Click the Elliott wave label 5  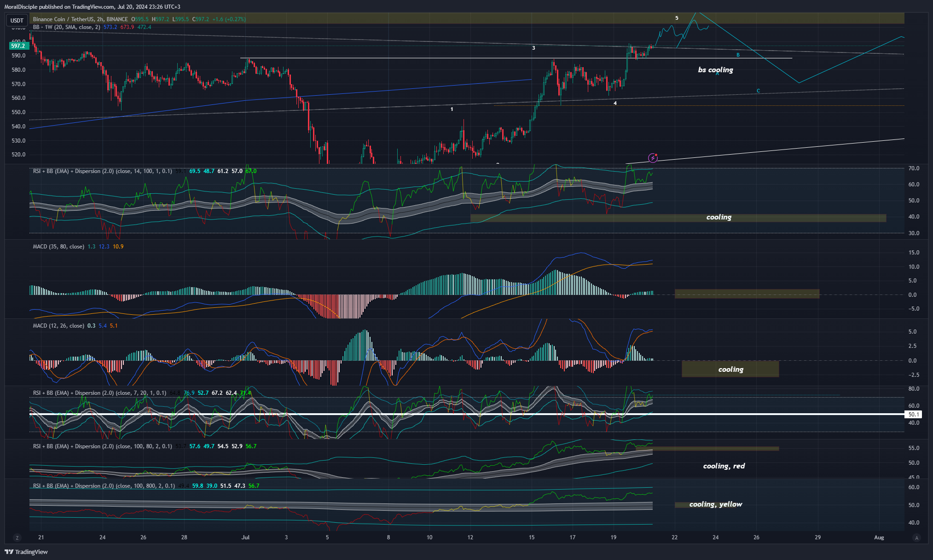[677, 18]
